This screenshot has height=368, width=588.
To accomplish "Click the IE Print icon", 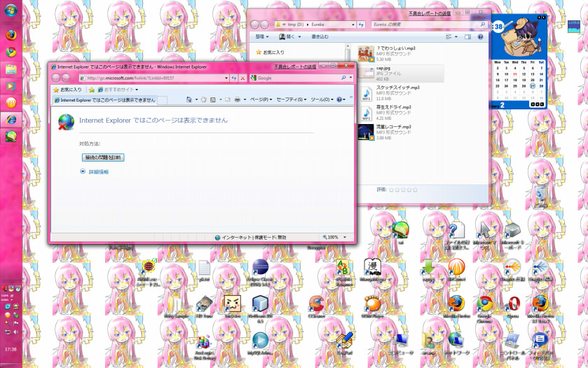I will click(238, 100).
